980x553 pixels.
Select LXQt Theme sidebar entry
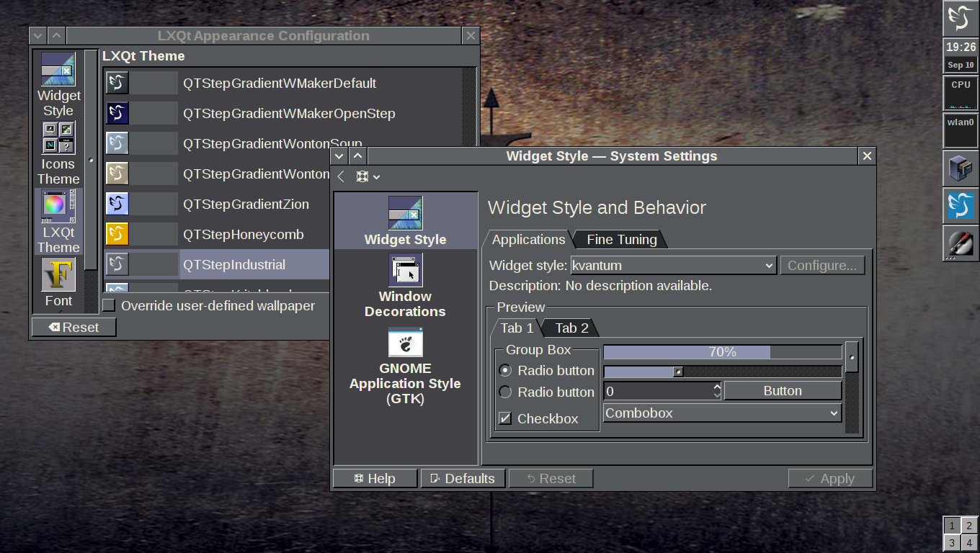[x=58, y=222]
